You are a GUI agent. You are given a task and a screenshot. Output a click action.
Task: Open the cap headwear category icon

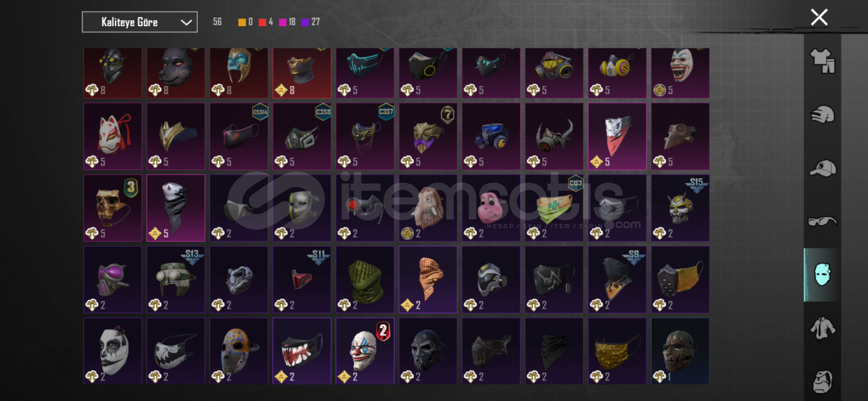tap(822, 168)
